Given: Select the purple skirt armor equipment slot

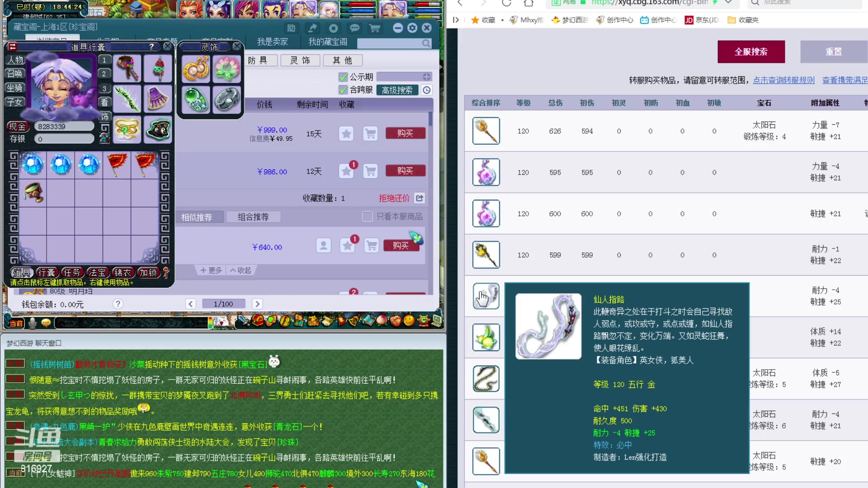Looking at the screenshot, I should (157, 99).
